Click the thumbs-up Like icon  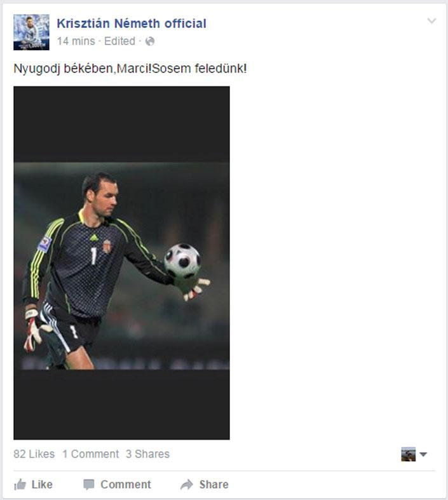click(x=20, y=484)
